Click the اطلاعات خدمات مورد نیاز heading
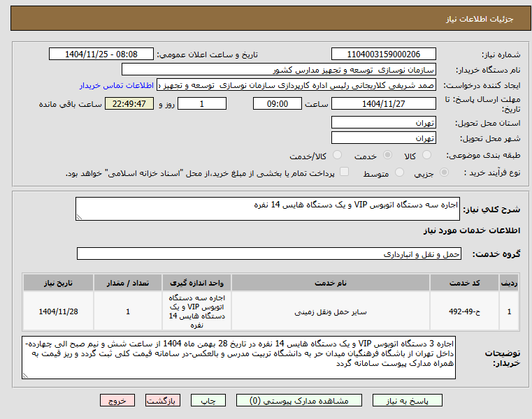Viewport: 532px width, 419px height. point(472,230)
